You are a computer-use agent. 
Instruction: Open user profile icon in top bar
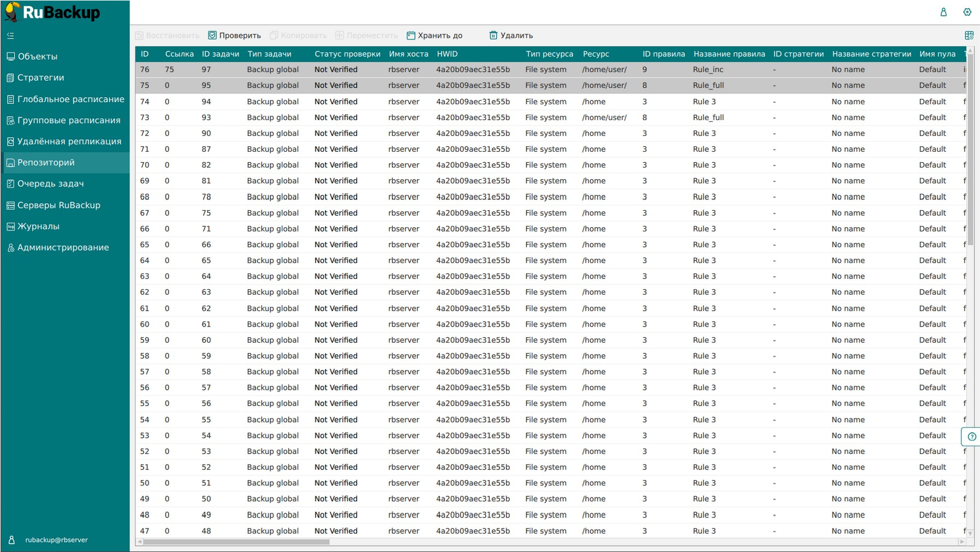coord(943,12)
